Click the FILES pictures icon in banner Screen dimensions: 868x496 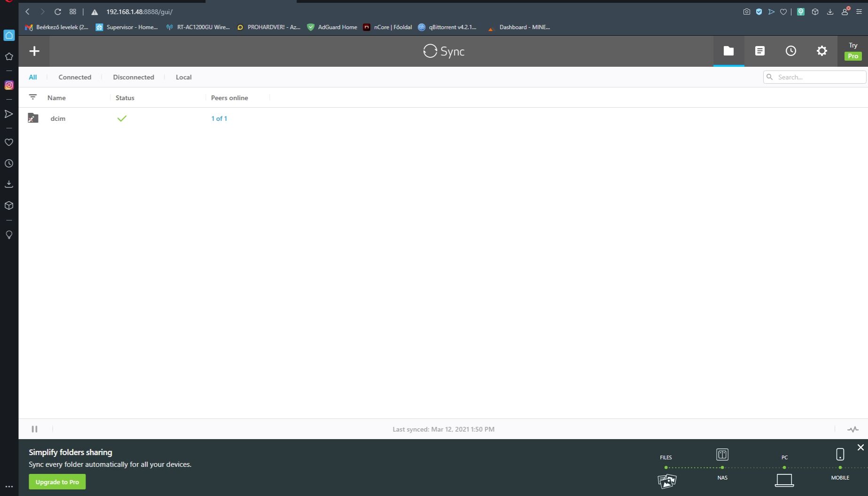click(x=667, y=481)
